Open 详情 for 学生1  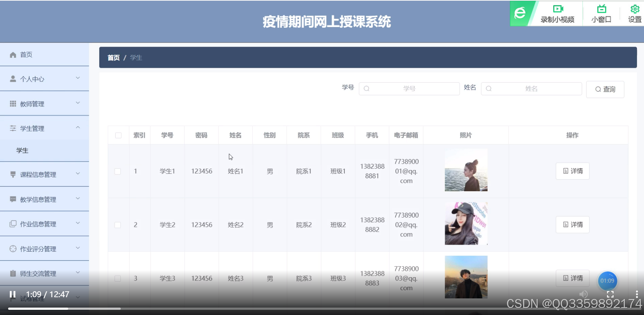pos(572,171)
